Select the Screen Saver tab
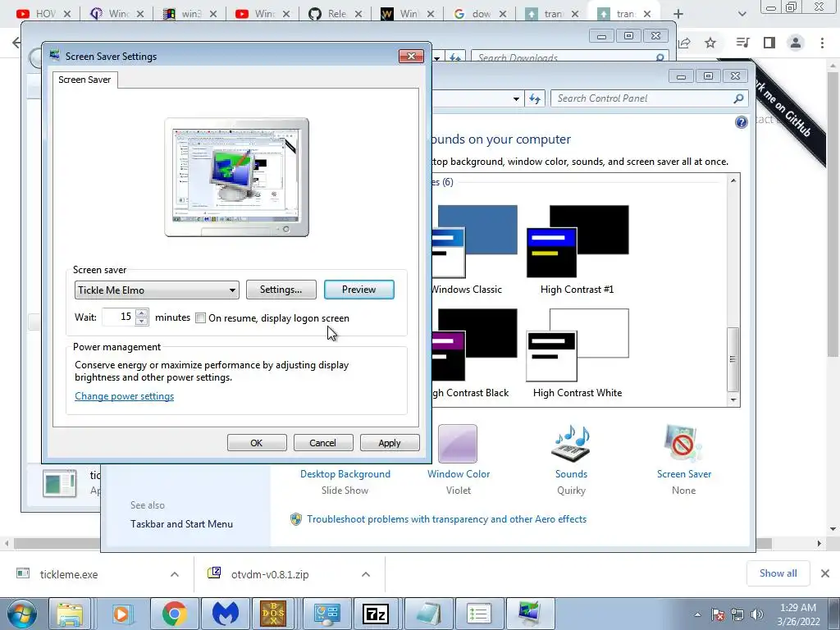Image resolution: width=840 pixels, height=630 pixels. tap(84, 80)
